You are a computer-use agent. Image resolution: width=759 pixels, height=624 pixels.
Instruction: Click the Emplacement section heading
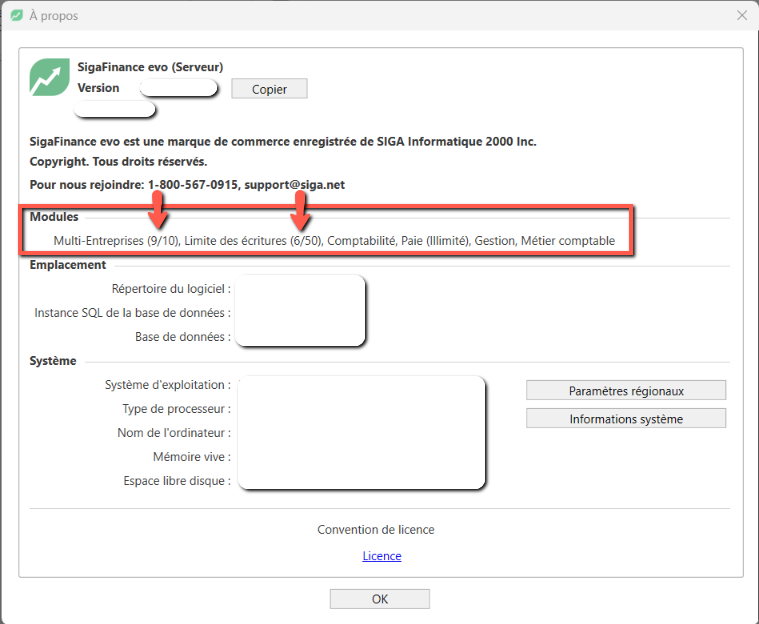tap(68, 265)
